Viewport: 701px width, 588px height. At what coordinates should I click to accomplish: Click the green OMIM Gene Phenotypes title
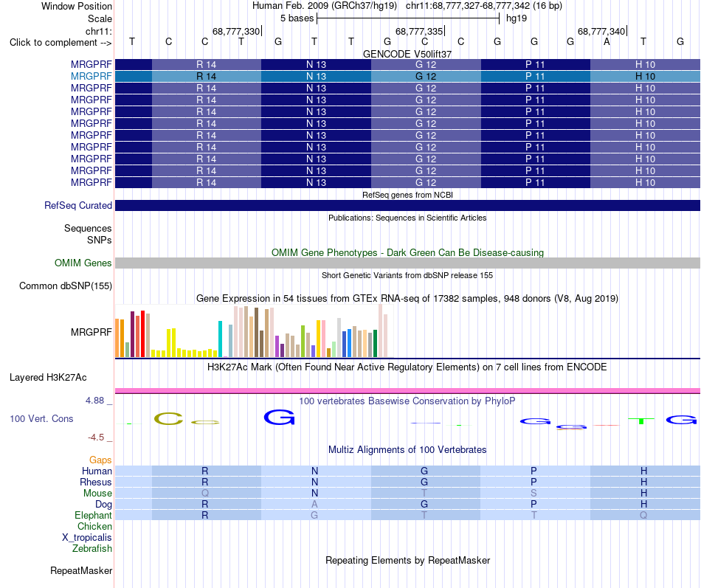[x=408, y=252]
